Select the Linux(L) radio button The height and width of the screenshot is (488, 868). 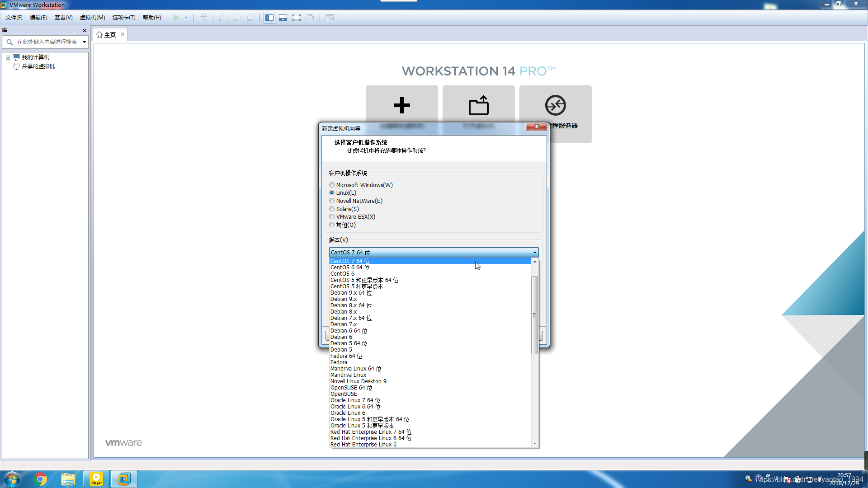pos(332,192)
